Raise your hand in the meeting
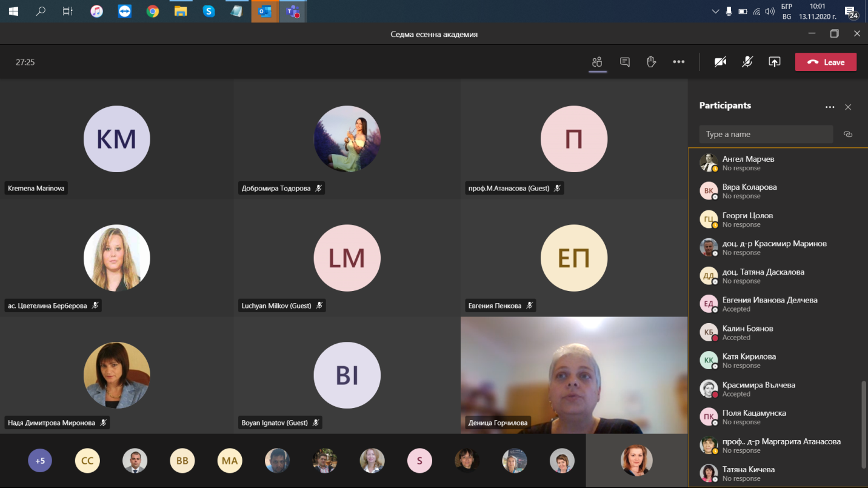Image resolution: width=868 pixels, height=488 pixels. pyautogui.click(x=652, y=62)
